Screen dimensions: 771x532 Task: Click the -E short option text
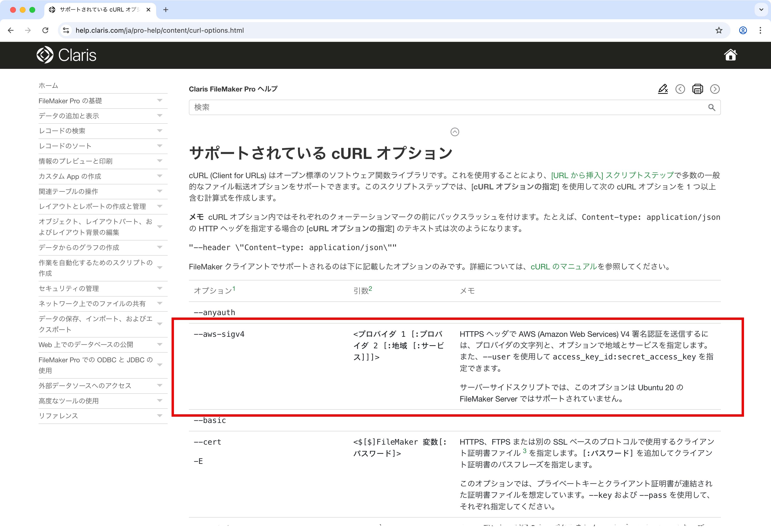click(198, 461)
